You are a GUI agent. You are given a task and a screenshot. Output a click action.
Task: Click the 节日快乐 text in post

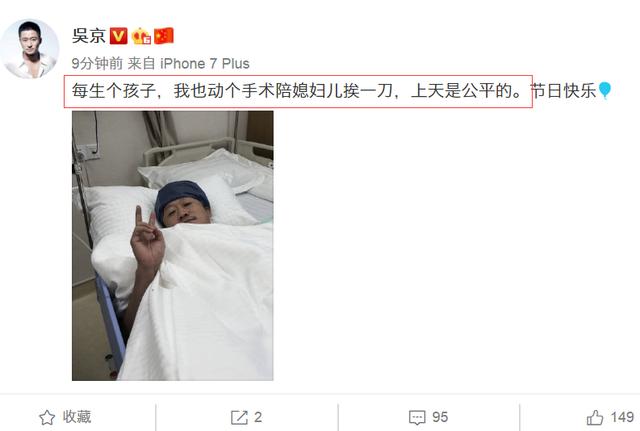pos(565,91)
